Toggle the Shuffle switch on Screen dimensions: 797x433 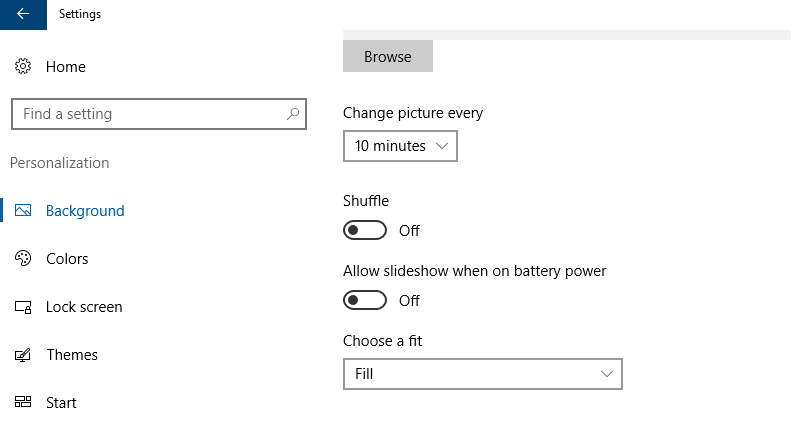coord(365,230)
